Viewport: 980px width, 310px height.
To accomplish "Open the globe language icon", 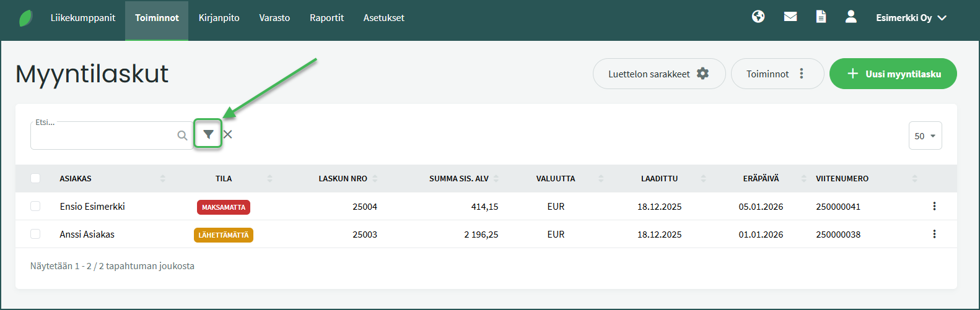I will (758, 17).
